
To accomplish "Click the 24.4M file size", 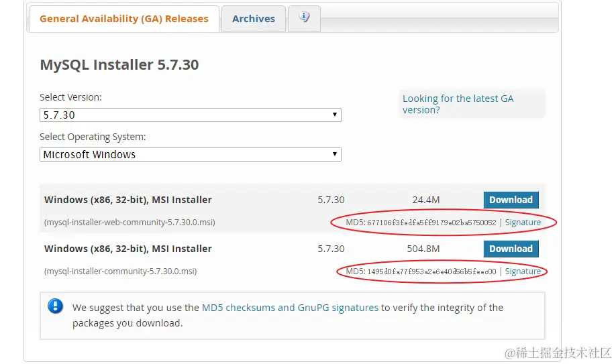I will (426, 200).
